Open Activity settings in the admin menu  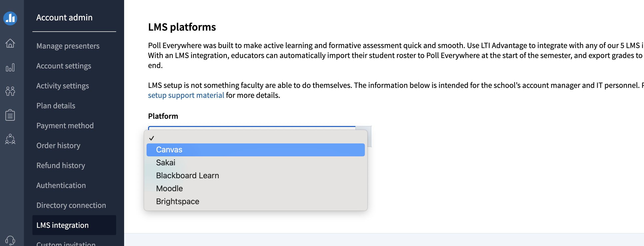point(63,86)
